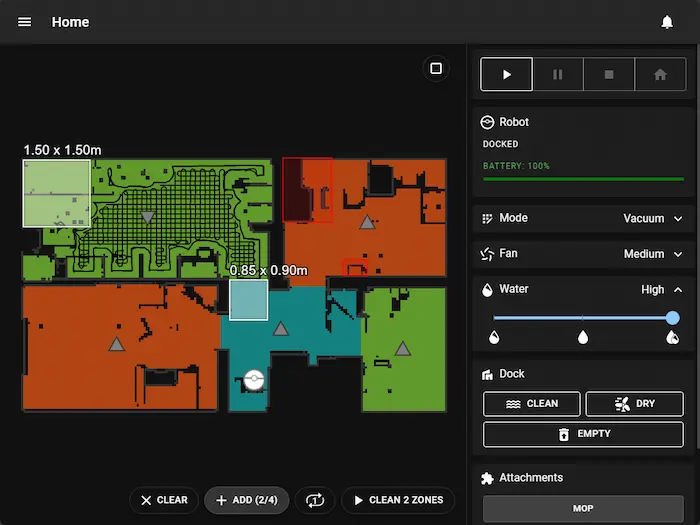Image resolution: width=700 pixels, height=525 pixels.
Task: Click the Dock section icon
Action: (487, 374)
